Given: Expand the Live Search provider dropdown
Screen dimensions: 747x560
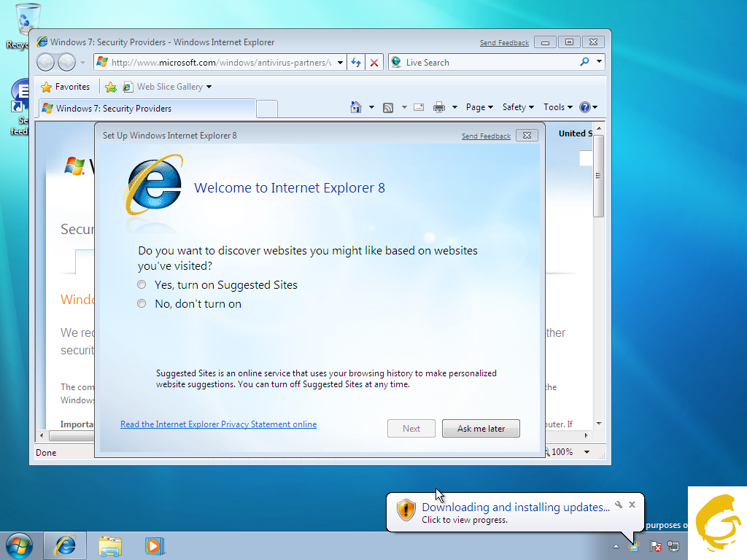Looking at the screenshot, I should [x=600, y=62].
